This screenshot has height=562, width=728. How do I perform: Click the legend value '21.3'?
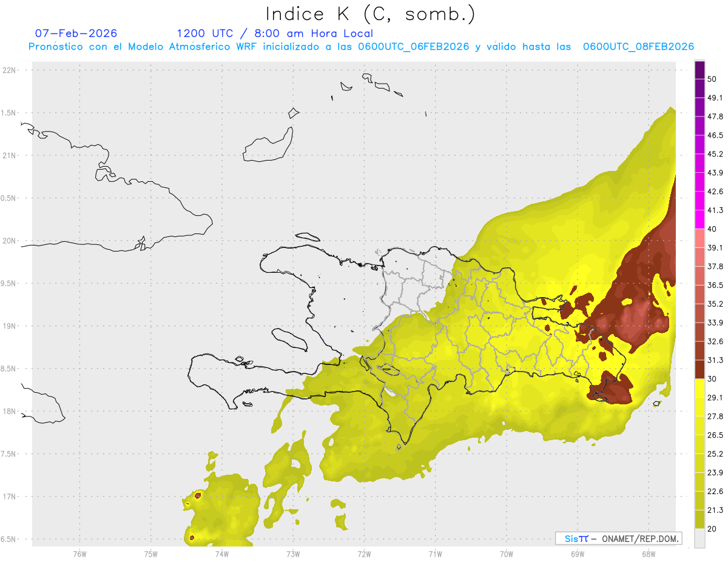pyautogui.click(x=715, y=510)
